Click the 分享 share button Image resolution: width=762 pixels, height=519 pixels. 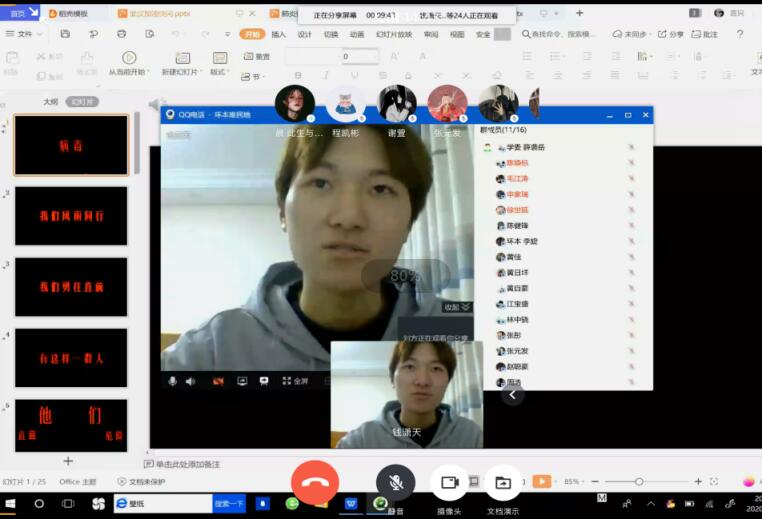pos(671,34)
